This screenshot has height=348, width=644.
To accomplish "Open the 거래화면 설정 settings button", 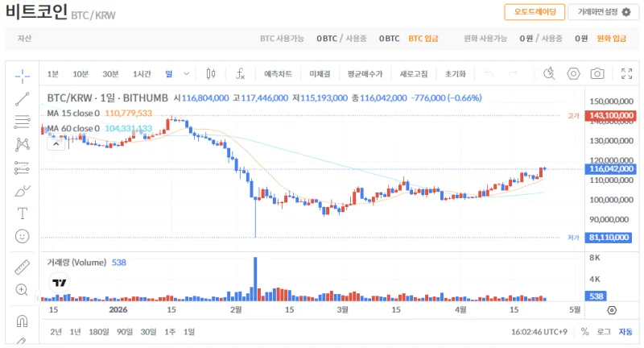I will (x=603, y=12).
